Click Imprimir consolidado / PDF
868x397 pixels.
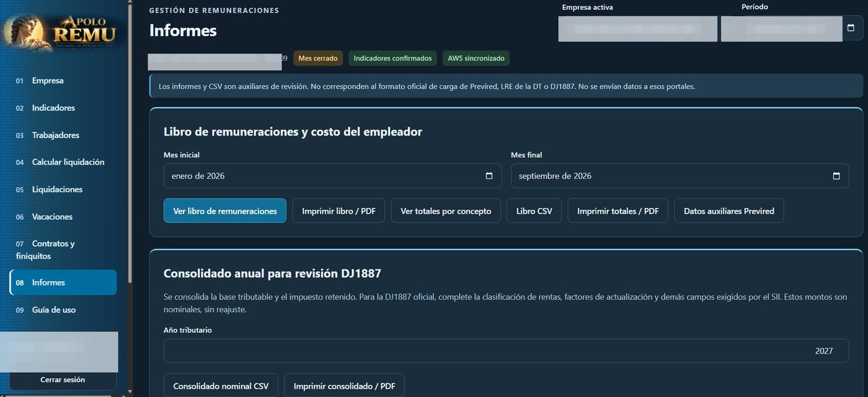pyautogui.click(x=344, y=386)
